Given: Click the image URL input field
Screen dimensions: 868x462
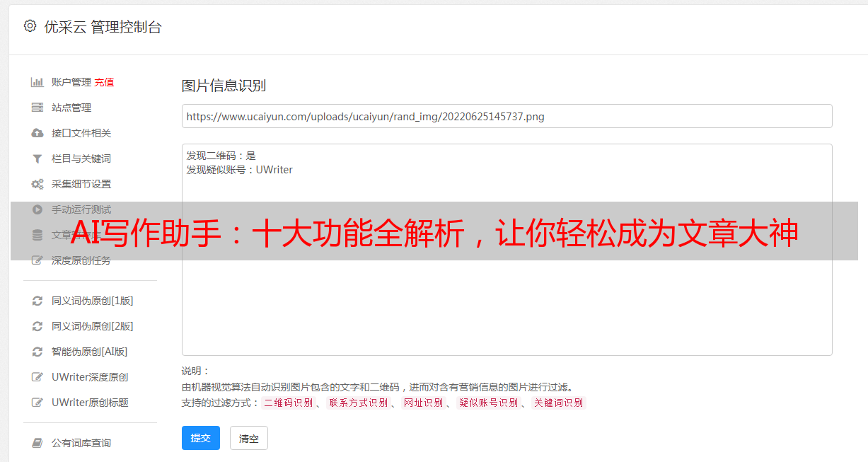Looking at the screenshot, I should coord(507,116).
